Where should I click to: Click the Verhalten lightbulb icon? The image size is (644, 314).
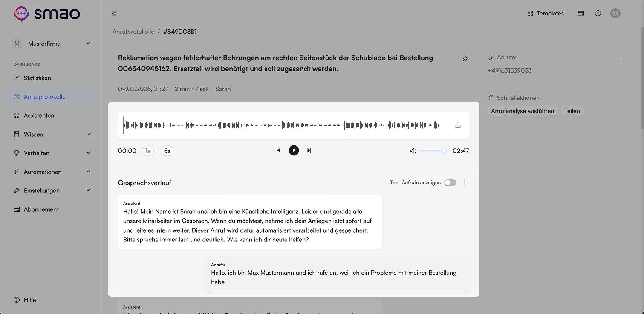[x=17, y=153]
